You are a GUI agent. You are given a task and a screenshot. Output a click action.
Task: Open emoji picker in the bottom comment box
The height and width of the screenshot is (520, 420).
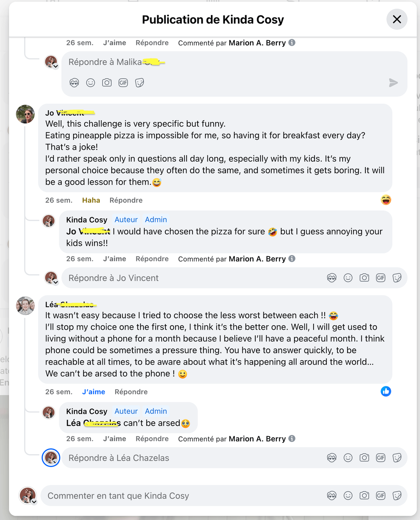pos(348,496)
